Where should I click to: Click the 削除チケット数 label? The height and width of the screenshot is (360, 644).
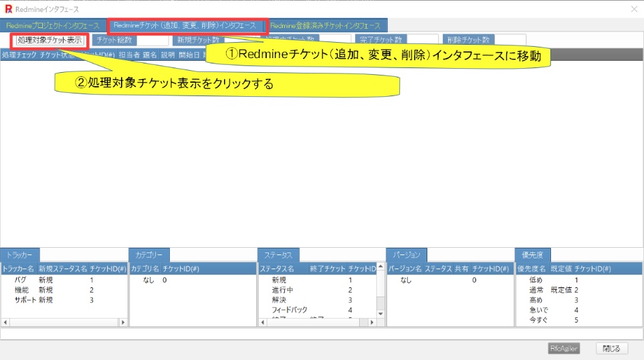pyautogui.click(x=468, y=40)
